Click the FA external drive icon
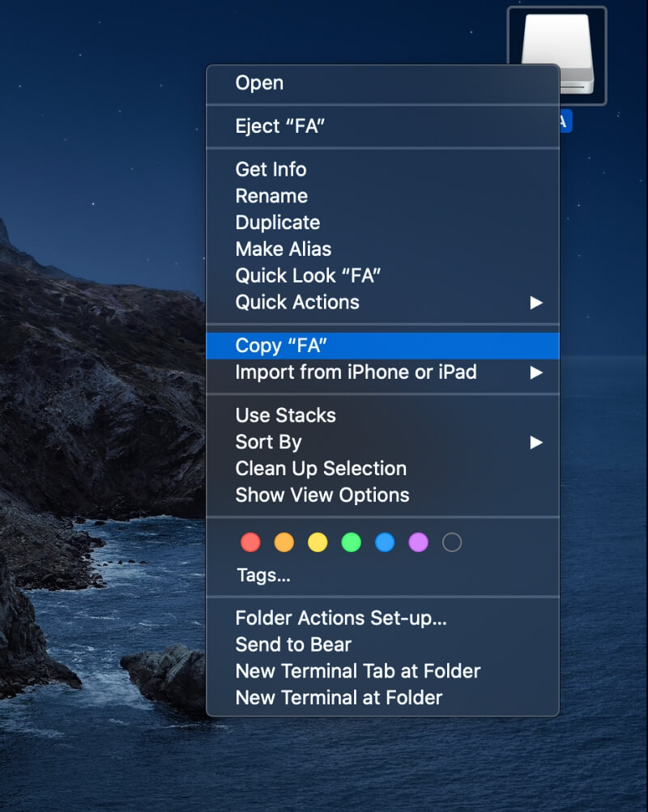Image resolution: width=648 pixels, height=812 pixels. [x=556, y=55]
